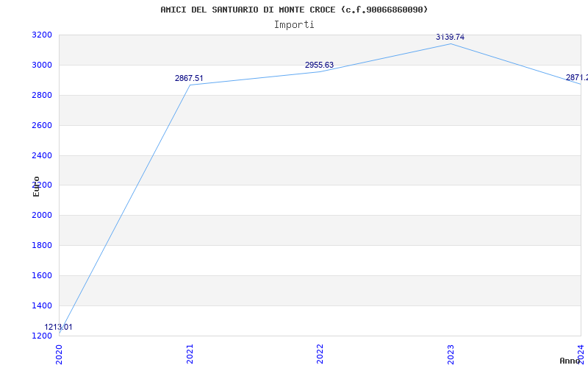Image resolution: width=588 pixels, height=368 pixels.
Task: Click the 2021 x-axis year label
Action: point(190,354)
